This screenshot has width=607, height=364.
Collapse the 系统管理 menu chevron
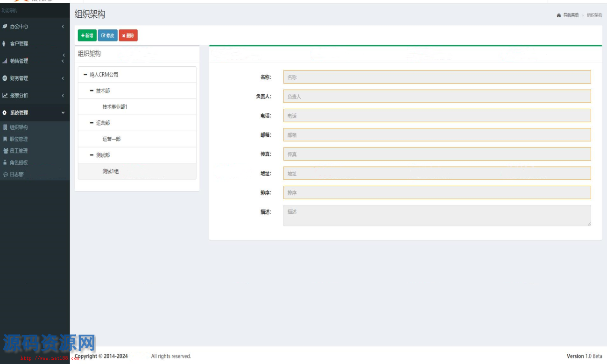pyautogui.click(x=63, y=113)
